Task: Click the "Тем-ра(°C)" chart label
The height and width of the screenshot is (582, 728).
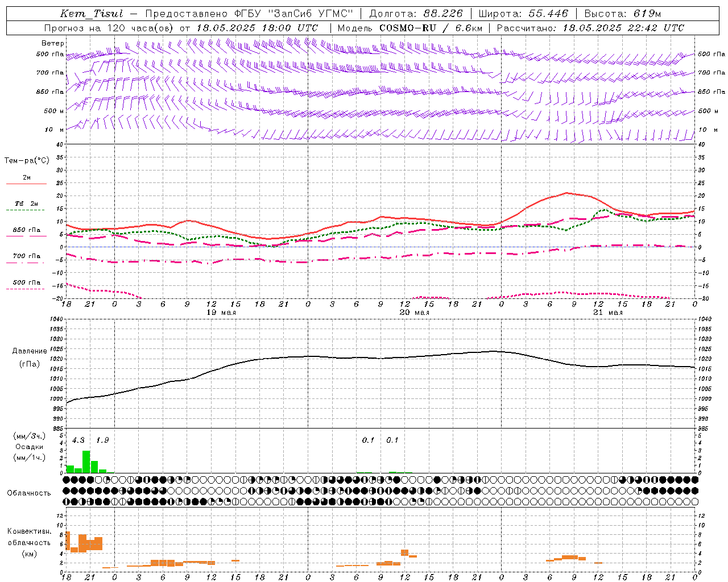Action: (x=27, y=161)
